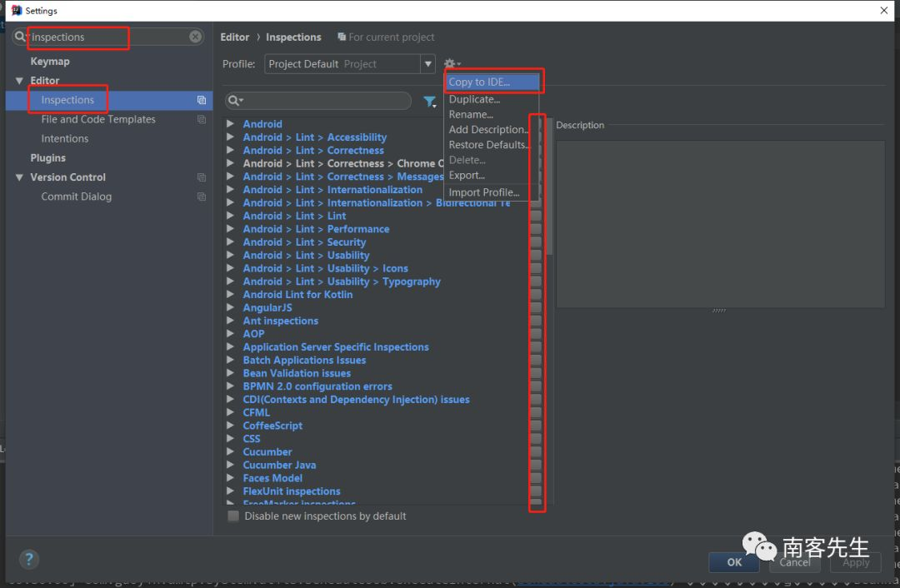Viewport: 900px width, 588px height.
Task: Select File and Code Templates
Action: [98, 119]
